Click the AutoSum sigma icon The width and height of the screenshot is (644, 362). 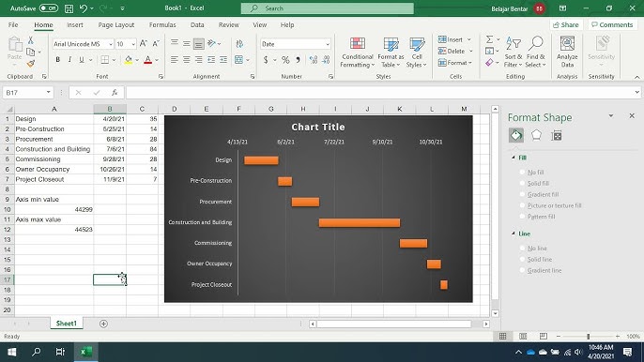[490, 39]
